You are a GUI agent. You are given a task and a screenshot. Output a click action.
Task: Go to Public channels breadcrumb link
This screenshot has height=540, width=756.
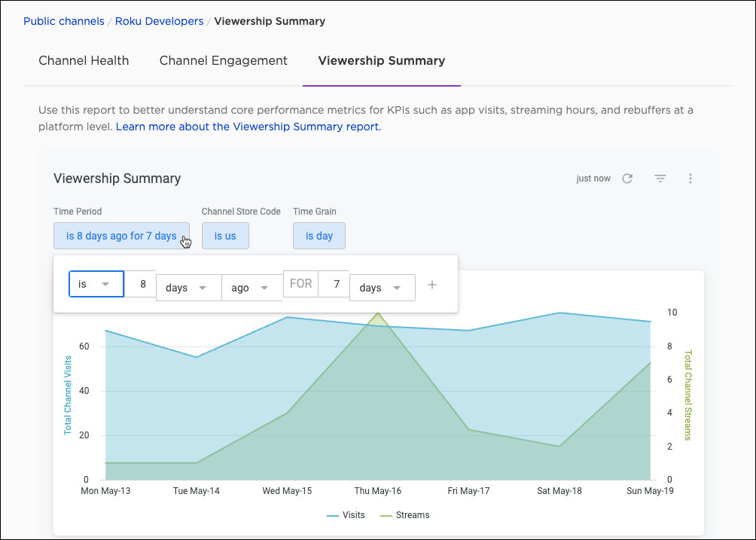64,21
